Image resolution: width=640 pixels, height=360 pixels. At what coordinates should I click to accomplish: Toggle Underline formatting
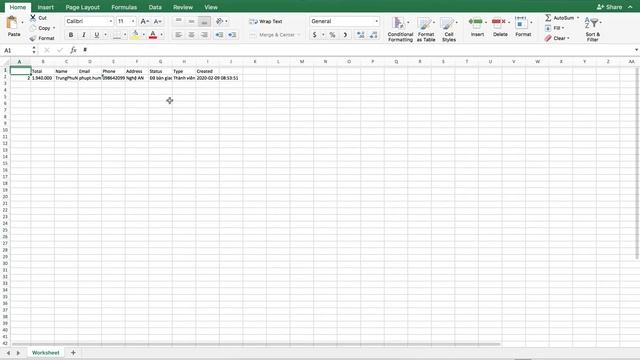97,35
